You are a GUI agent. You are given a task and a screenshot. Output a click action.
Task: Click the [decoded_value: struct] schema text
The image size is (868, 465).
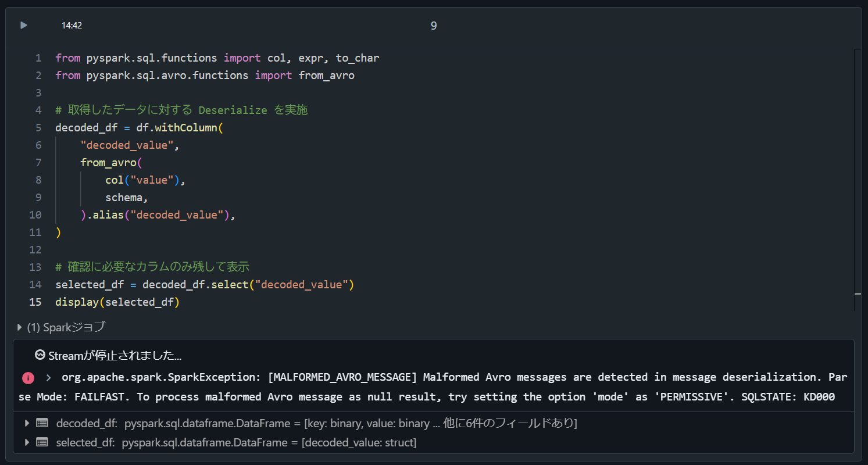click(x=359, y=442)
